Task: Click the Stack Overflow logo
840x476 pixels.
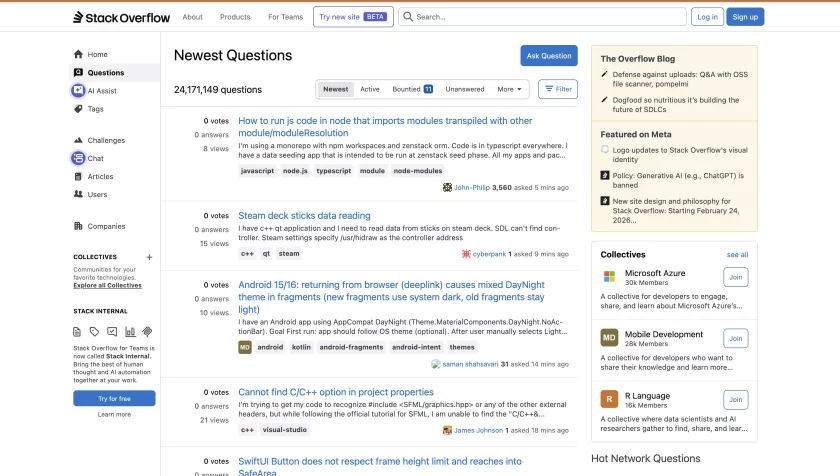Action: point(121,17)
